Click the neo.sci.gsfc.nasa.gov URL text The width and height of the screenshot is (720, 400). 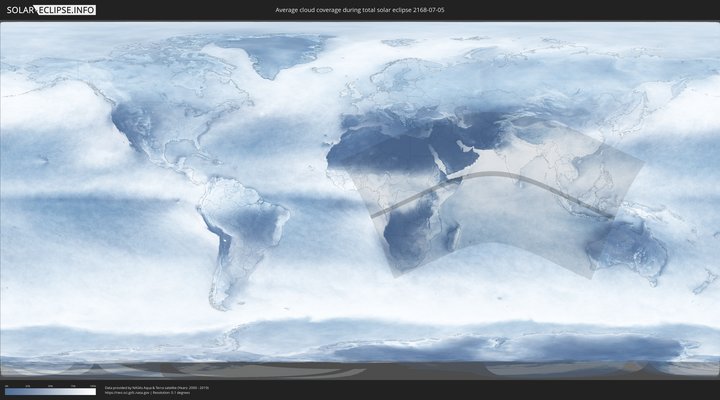coord(127,393)
